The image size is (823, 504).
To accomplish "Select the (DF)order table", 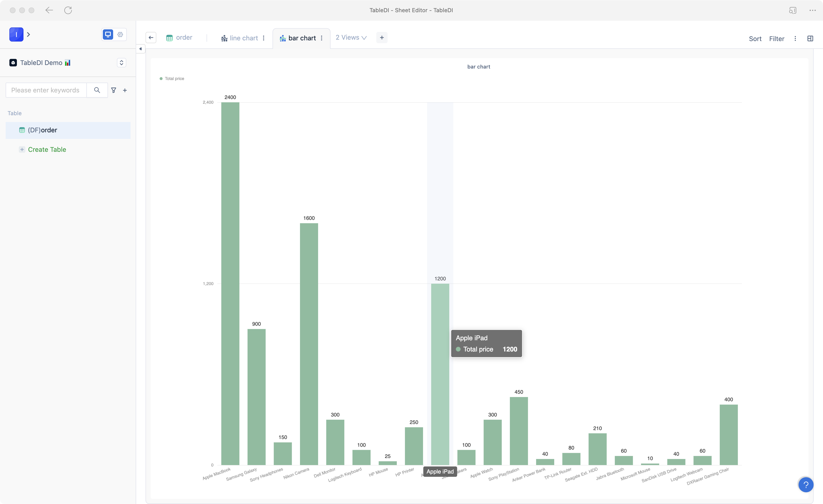I will point(68,130).
